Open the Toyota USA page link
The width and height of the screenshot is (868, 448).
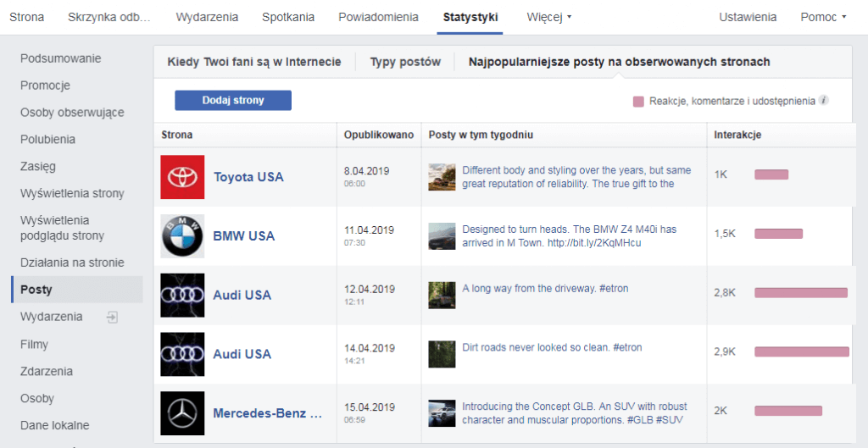pos(248,177)
